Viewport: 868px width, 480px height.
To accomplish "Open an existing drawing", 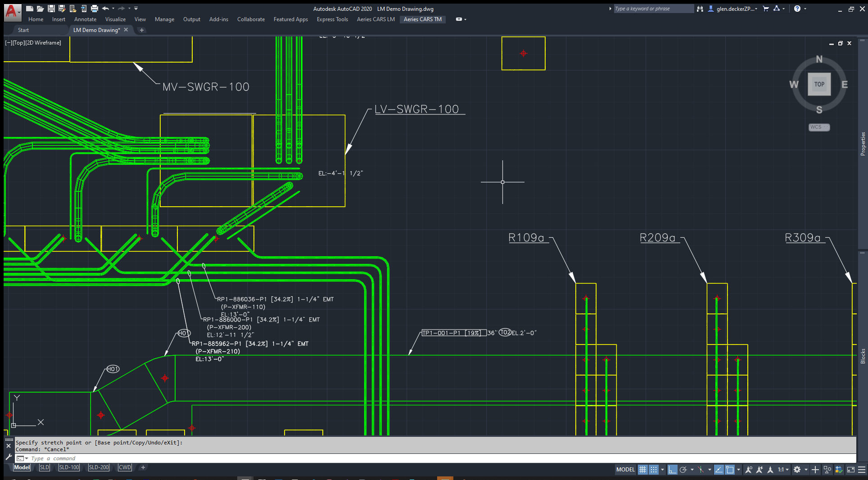I will click(x=40, y=8).
